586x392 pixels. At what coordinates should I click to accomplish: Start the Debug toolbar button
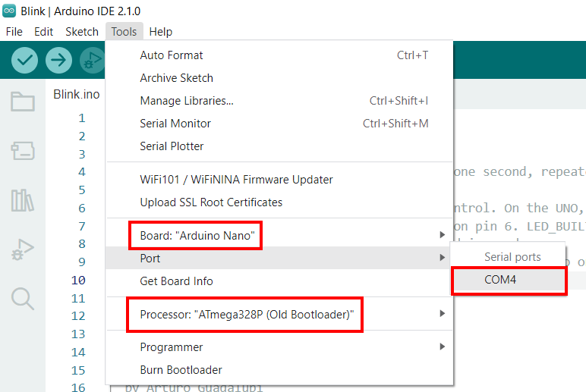(92, 60)
